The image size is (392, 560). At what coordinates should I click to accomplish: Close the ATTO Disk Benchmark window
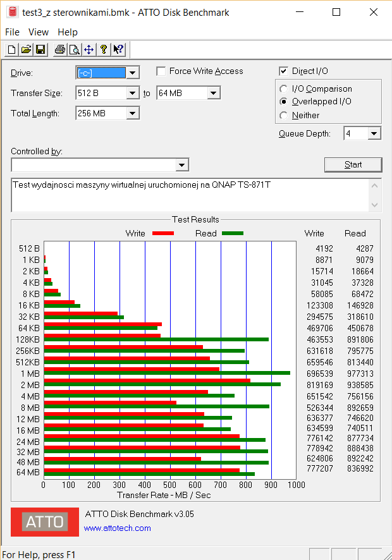(374, 12)
